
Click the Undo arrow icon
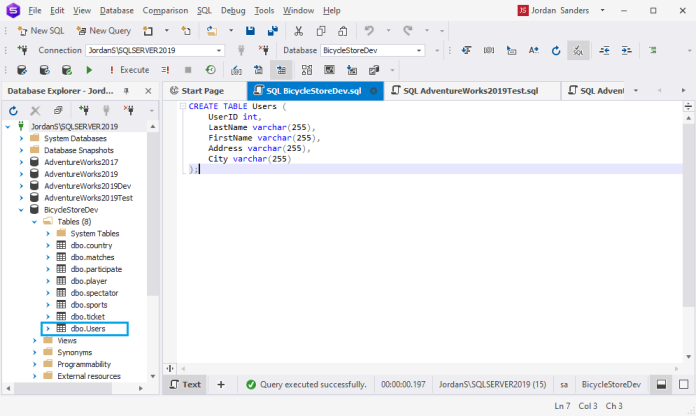370,30
